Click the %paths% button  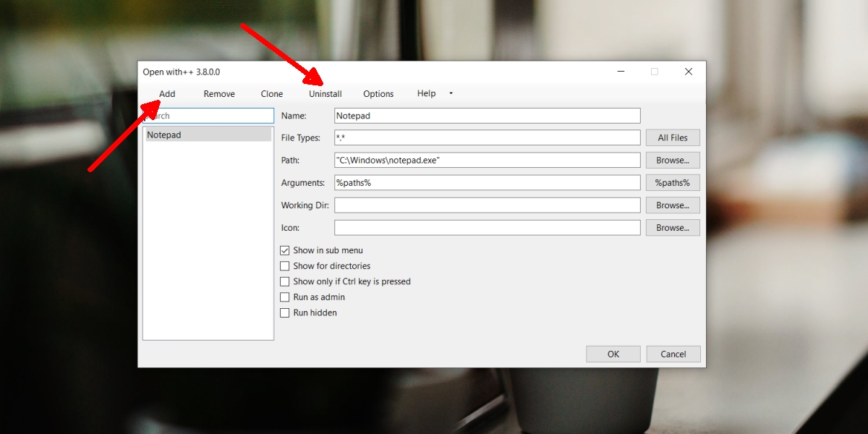click(673, 182)
